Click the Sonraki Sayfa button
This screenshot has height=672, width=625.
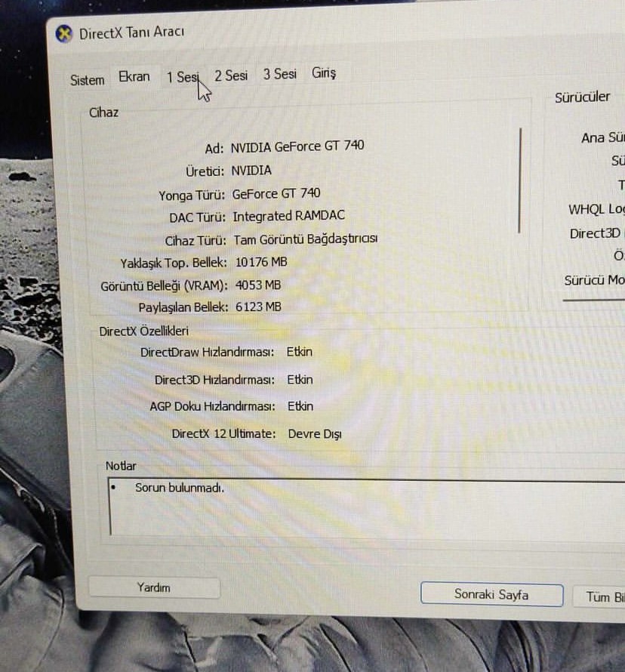492,594
